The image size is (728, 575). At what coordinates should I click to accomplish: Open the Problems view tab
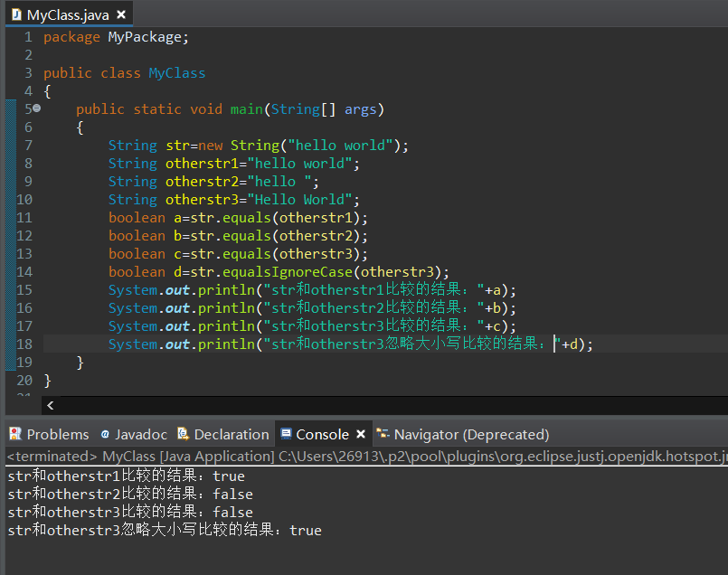coord(49,434)
